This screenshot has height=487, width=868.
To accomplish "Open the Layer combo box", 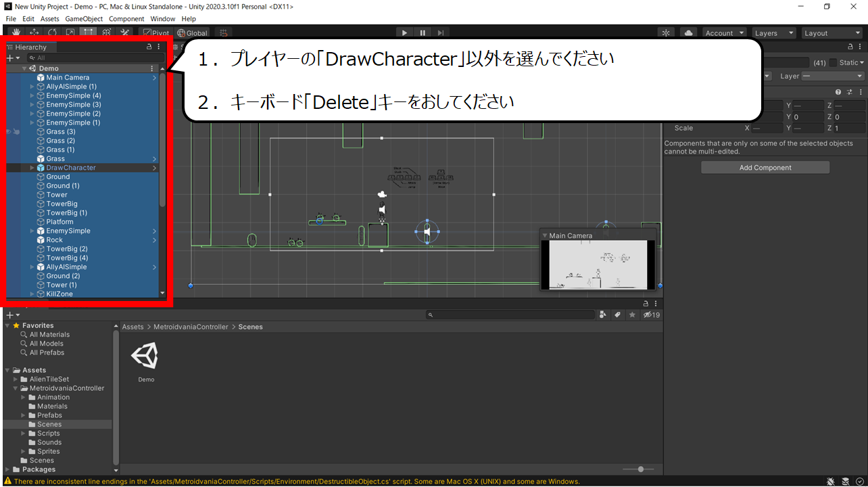I will tap(834, 76).
